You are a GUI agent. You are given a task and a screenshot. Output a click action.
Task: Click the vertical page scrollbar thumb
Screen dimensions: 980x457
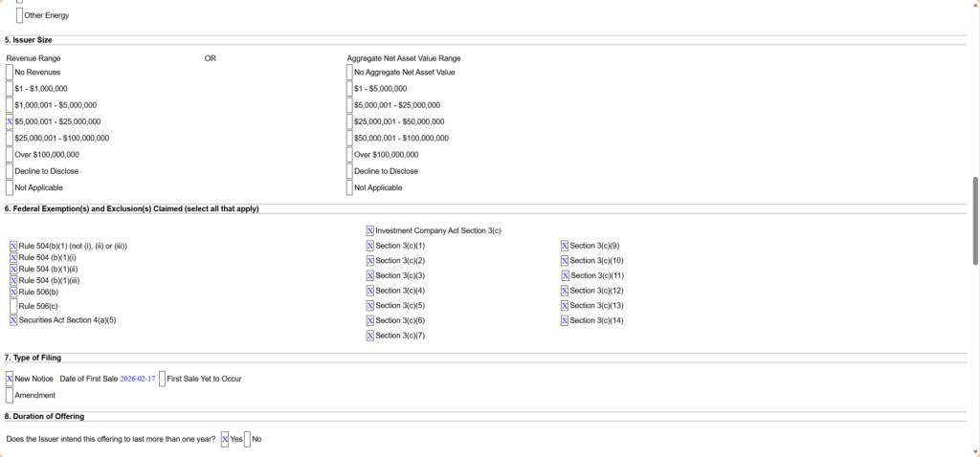tap(975, 220)
